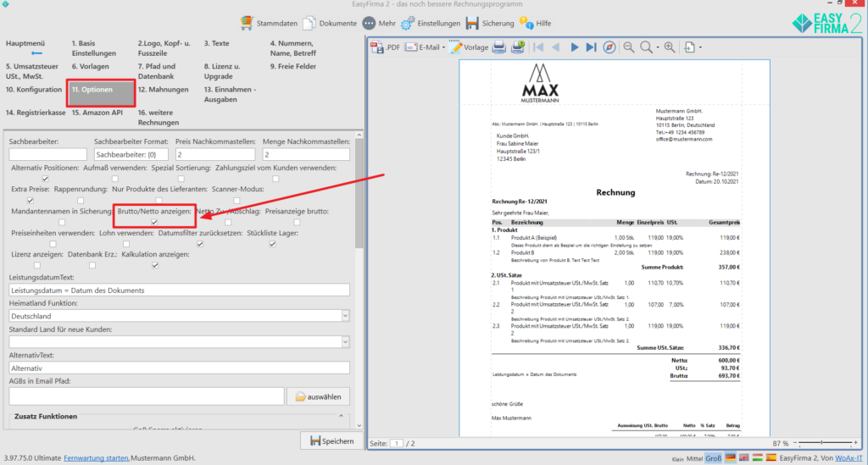This screenshot has width=868, height=465.
Task: Jump to the last preview page
Action: click(x=591, y=47)
